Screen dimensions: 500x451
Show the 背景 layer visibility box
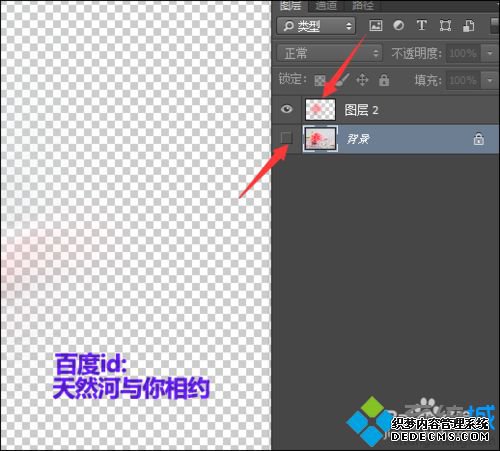pos(286,138)
